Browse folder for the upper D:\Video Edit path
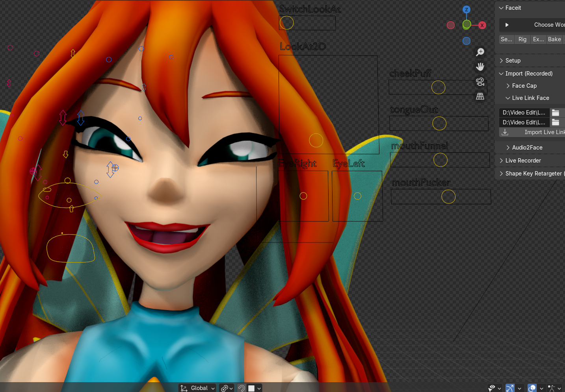 (x=556, y=113)
